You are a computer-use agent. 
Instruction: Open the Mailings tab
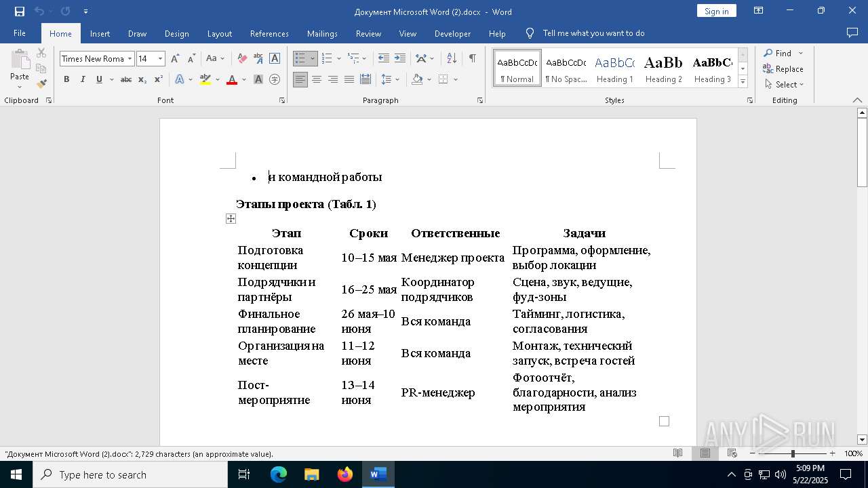(322, 33)
